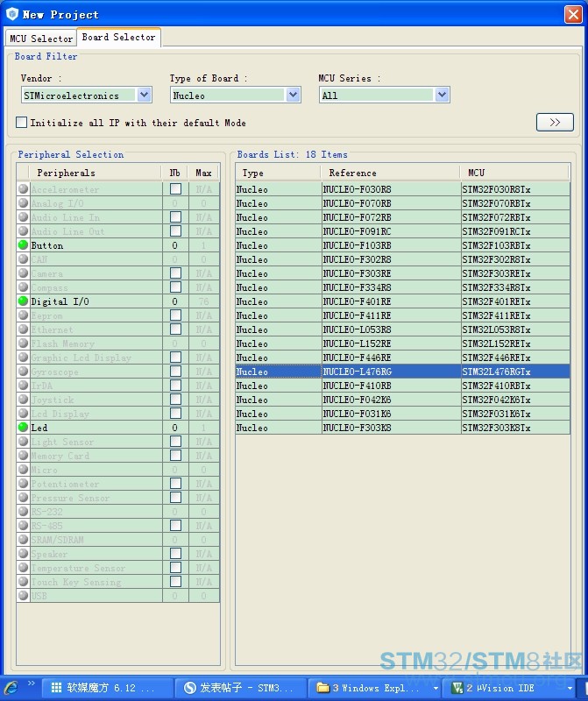Image resolution: width=588 pixels, height=701 pixels.
Task: Enable Initialize all IP with default Mode
Action: click(x=21, y=122)
